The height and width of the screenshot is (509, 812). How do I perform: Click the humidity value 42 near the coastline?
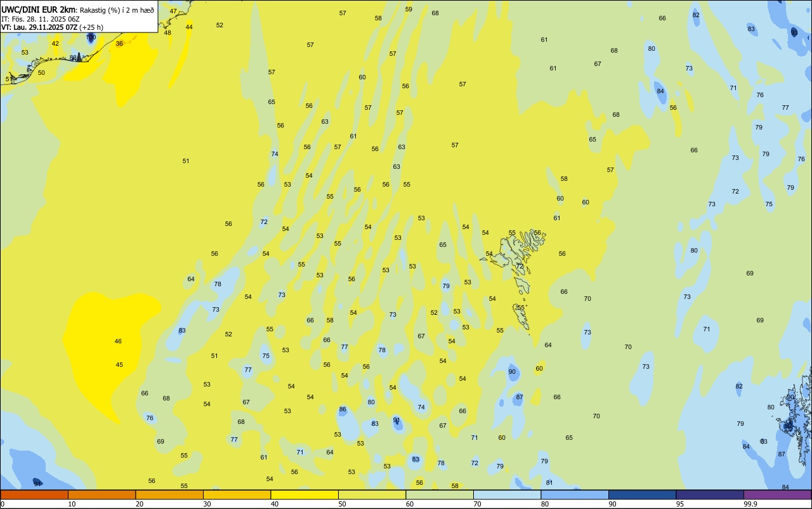click(55, 44)
